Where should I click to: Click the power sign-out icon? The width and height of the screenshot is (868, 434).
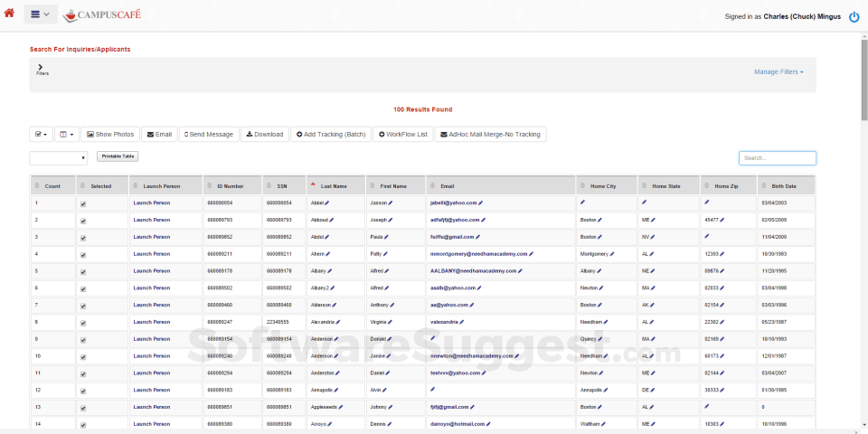pyautogui.click(x=854, y=17)
